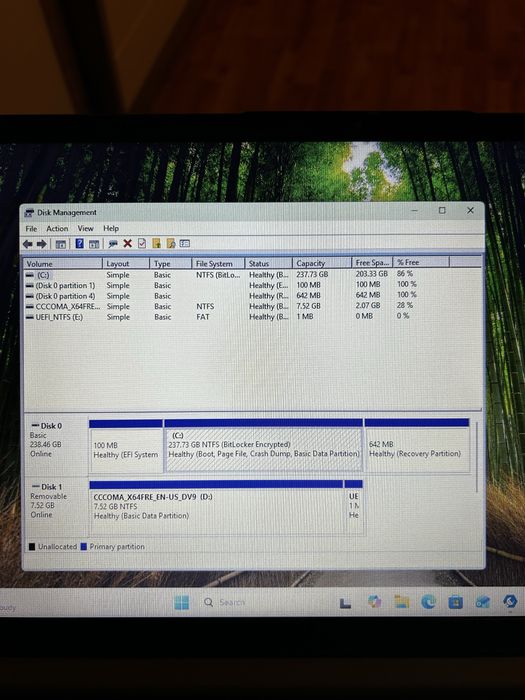Select the 642 MB Recovery Partition block

(417, 445)
